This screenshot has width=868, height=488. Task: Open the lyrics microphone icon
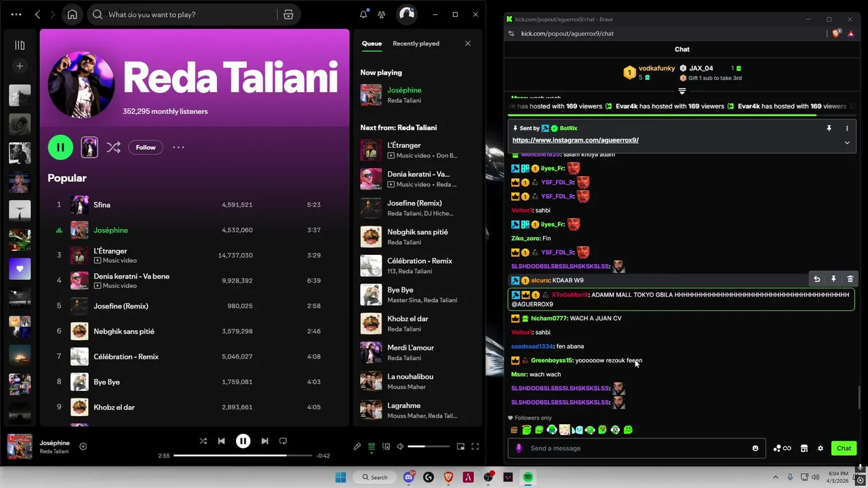click(x=357, y=447)
